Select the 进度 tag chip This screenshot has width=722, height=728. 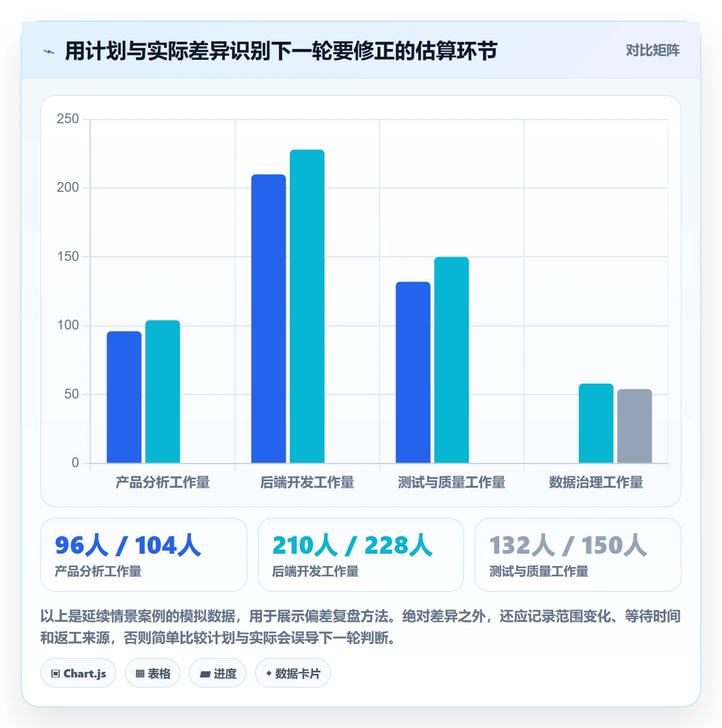[218, 673]
